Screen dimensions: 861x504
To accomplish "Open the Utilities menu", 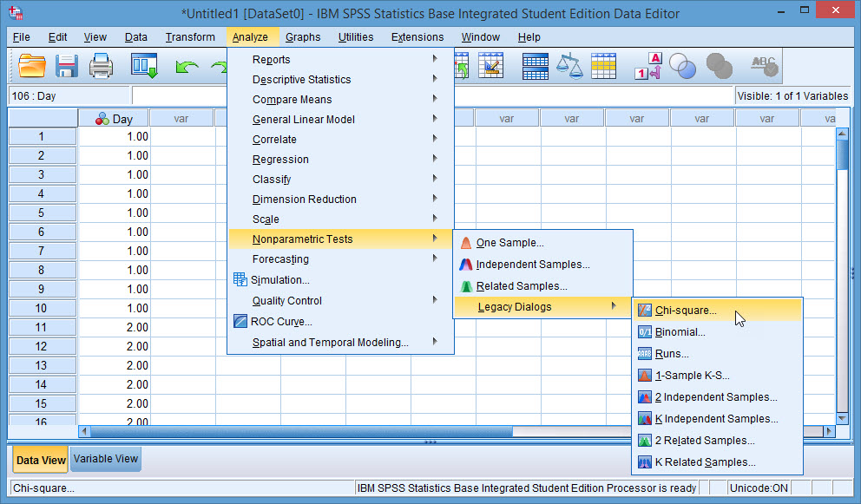I will pyautogui.click(x=355, y=36).
